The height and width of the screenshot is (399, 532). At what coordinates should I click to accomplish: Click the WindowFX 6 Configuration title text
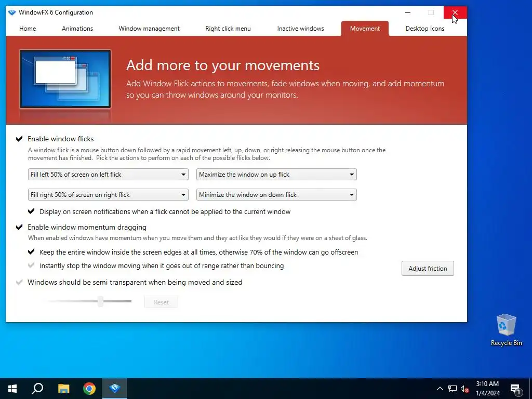click(56, 12)
